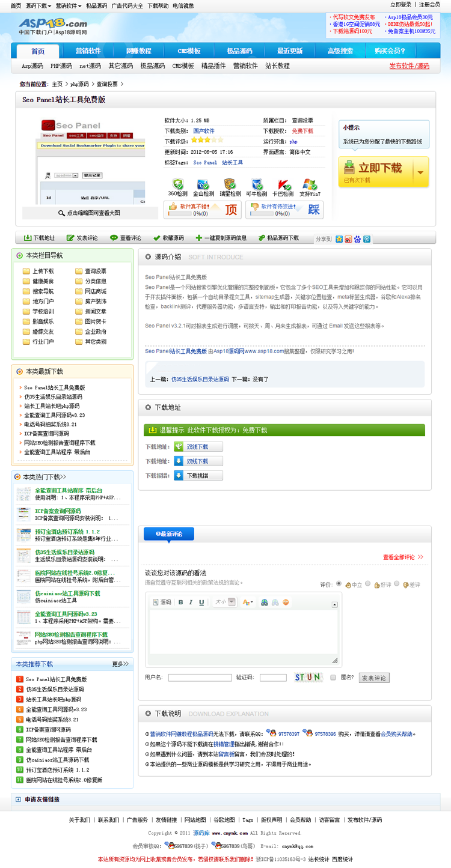Screen dimensions: 451x868
Task: Vote down with the 踩 button
Action: [x=314, y=210]
